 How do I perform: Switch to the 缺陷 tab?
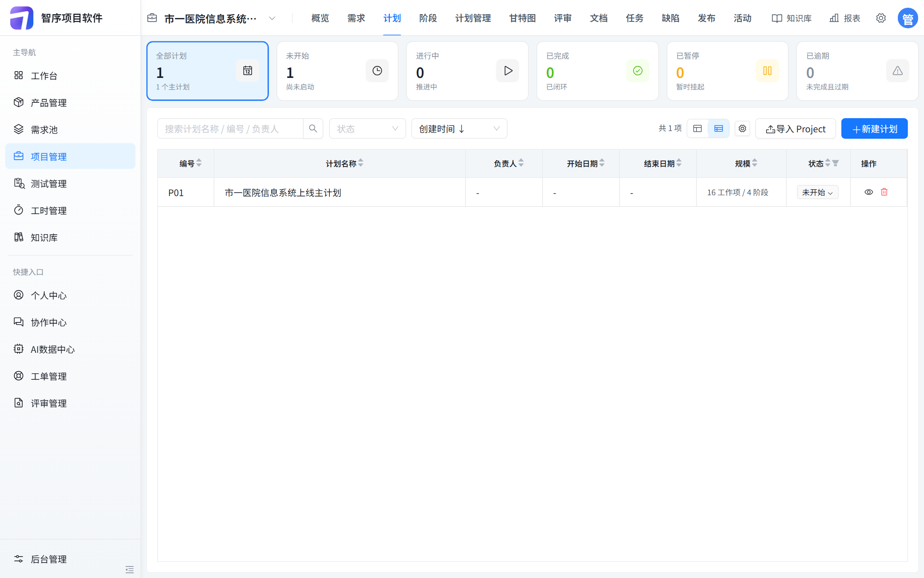tap(670, 18)
